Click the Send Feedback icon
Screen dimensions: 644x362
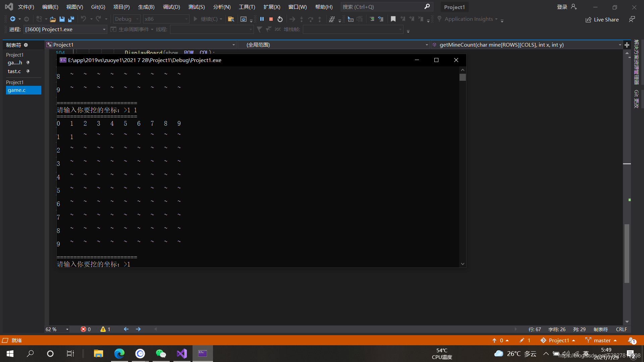click(632, 19)
